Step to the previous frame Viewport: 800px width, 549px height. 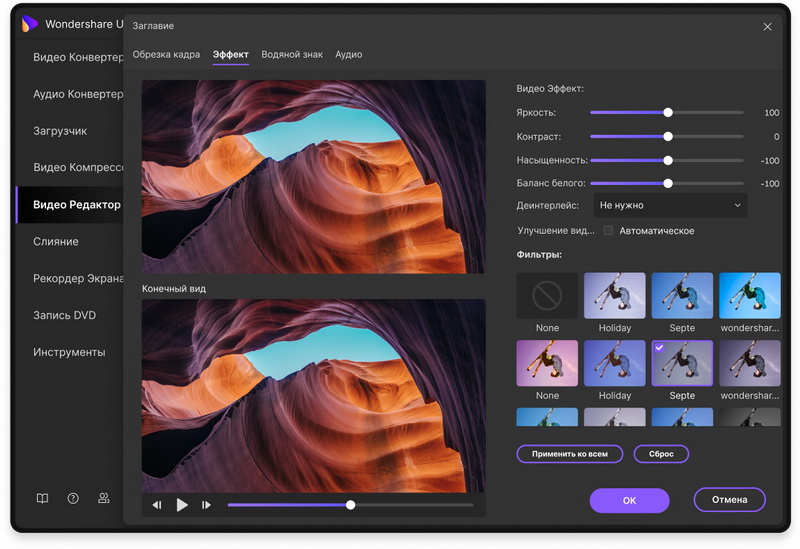tap(157, 505)
